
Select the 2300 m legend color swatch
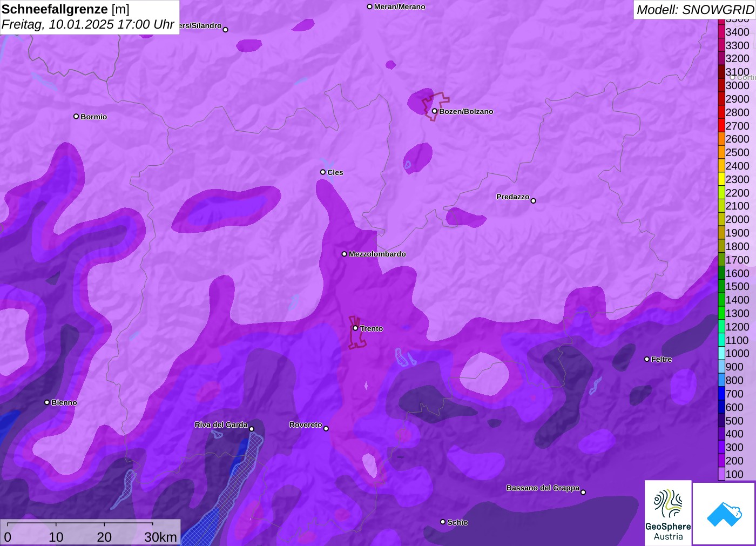721,179
